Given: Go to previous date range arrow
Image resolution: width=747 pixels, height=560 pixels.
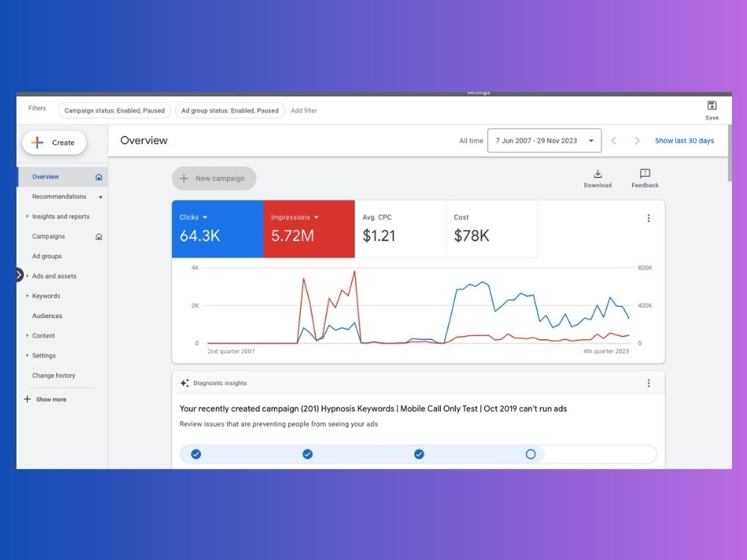Looking at the screenshot, I should point(613,140).
